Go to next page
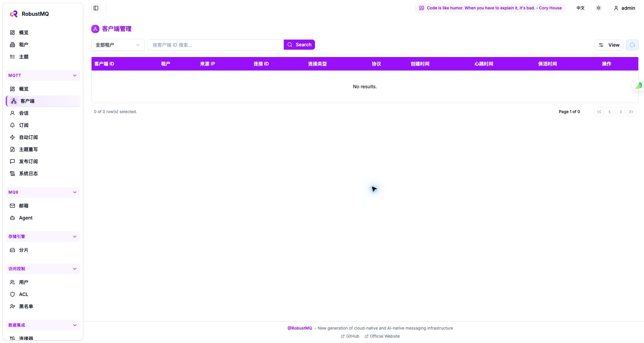Image resolution: width=644 pixels, height=343 pixels. [x=621, y=112]
